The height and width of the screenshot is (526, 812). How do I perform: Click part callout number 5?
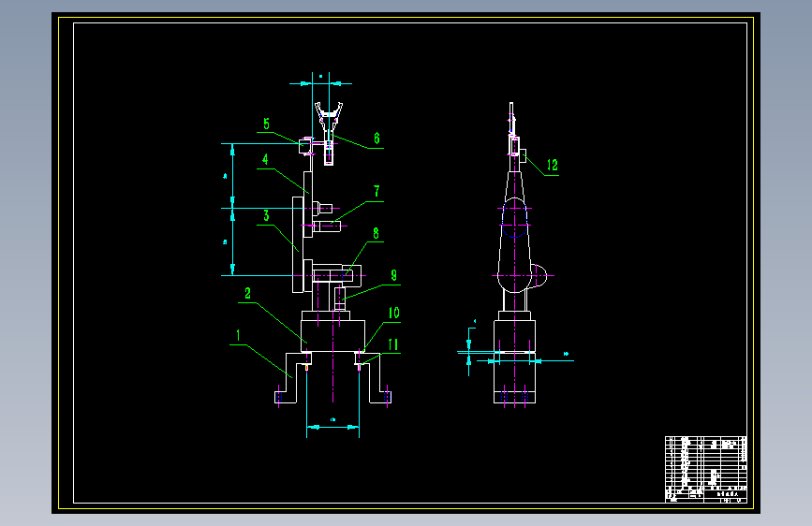click(x=266, y=124)
